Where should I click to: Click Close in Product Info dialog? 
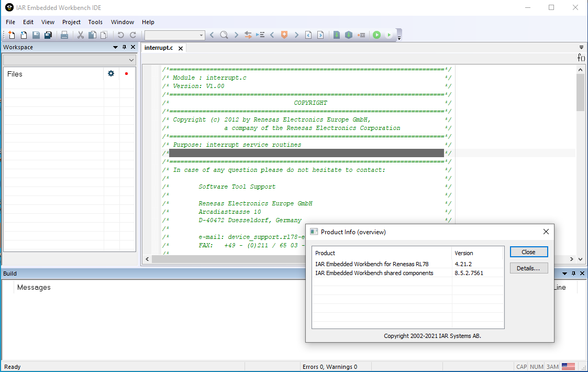pos(529,252)
